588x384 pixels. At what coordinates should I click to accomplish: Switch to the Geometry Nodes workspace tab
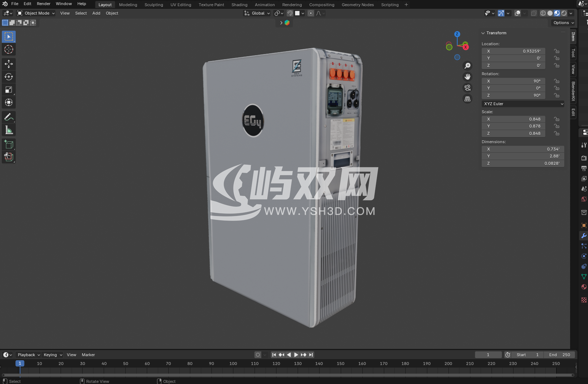point(358,5)
